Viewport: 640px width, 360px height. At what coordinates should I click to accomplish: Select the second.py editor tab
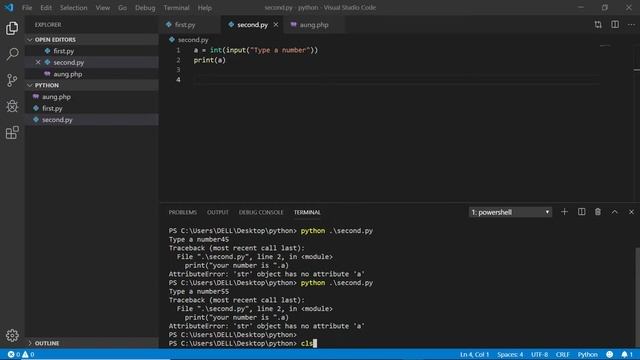pos(252,25)
